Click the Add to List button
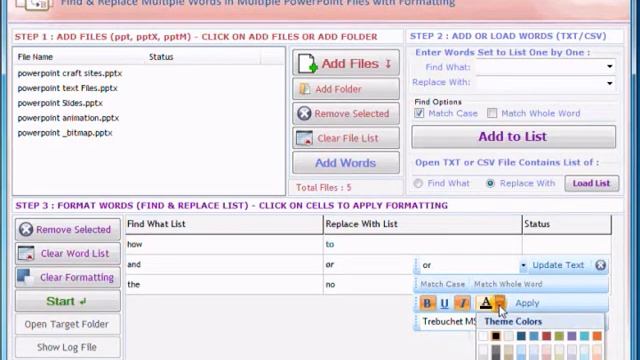 click(x=513, y=137)
